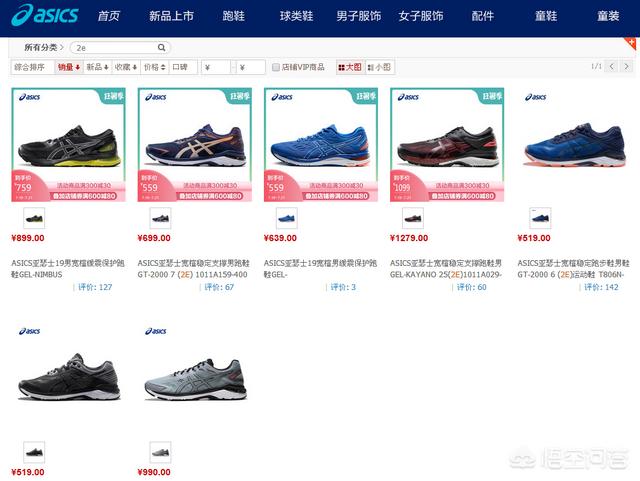
Task: Switch to small image list view (小图)
Action: [x=379, y=67]
